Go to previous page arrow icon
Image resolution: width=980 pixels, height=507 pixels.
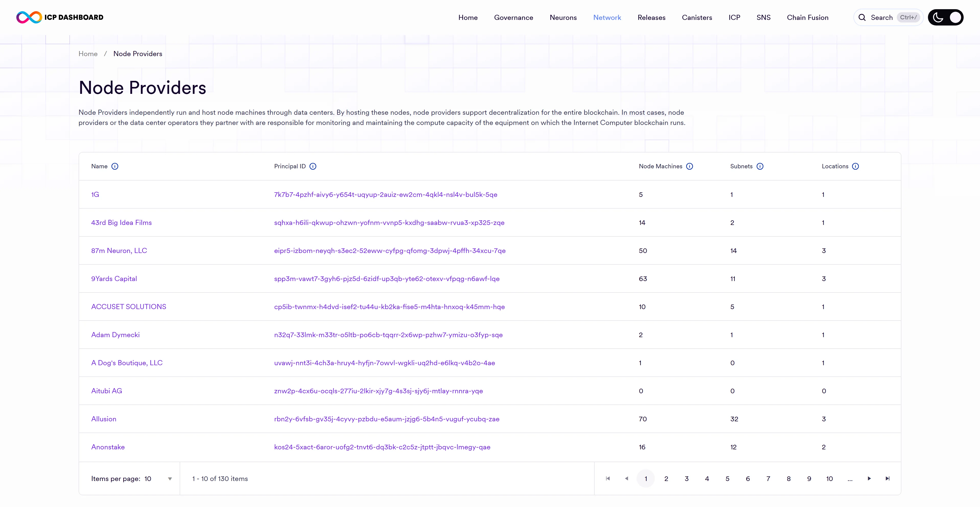pyautogui.click(x=627, y=478)
